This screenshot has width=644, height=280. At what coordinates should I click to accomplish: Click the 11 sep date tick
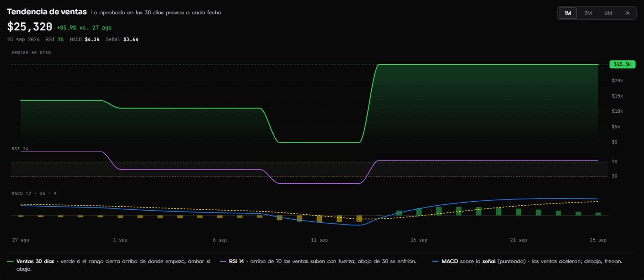tap(319, 240)
